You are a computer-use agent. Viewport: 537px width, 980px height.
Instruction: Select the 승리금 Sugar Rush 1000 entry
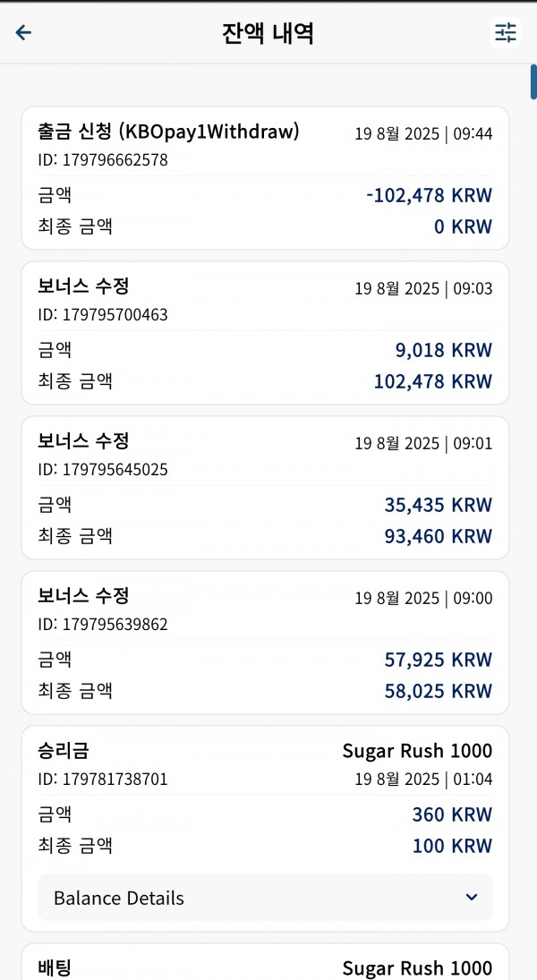point(265,829)
